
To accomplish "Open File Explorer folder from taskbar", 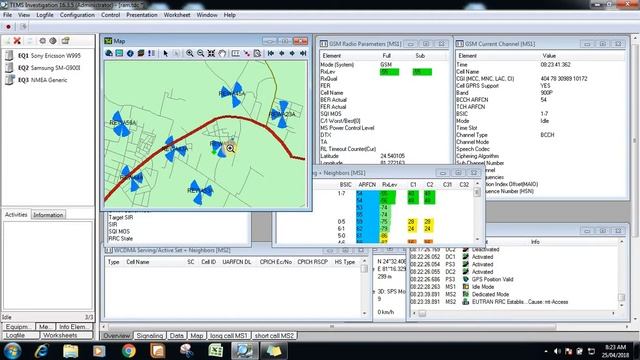I will 70,351.
